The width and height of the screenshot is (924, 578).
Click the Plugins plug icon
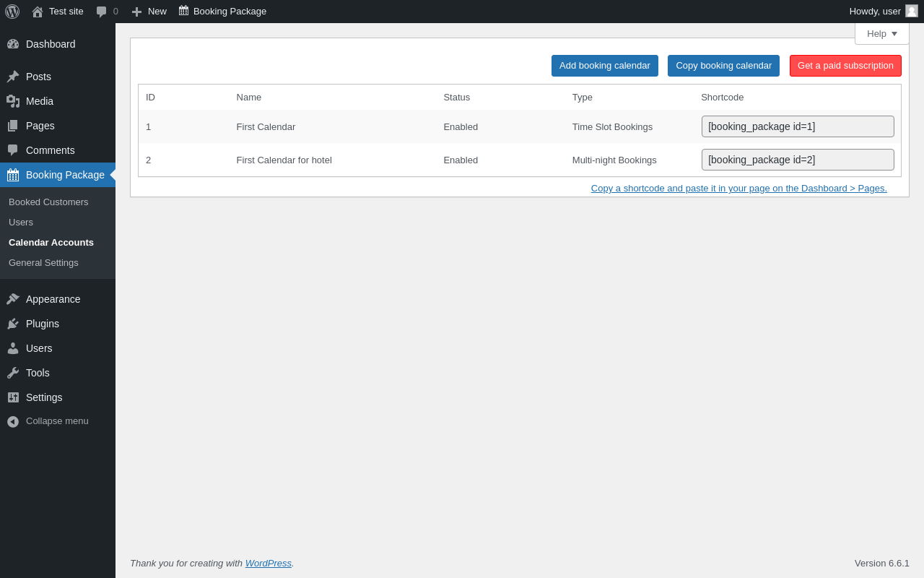point(13,324)
